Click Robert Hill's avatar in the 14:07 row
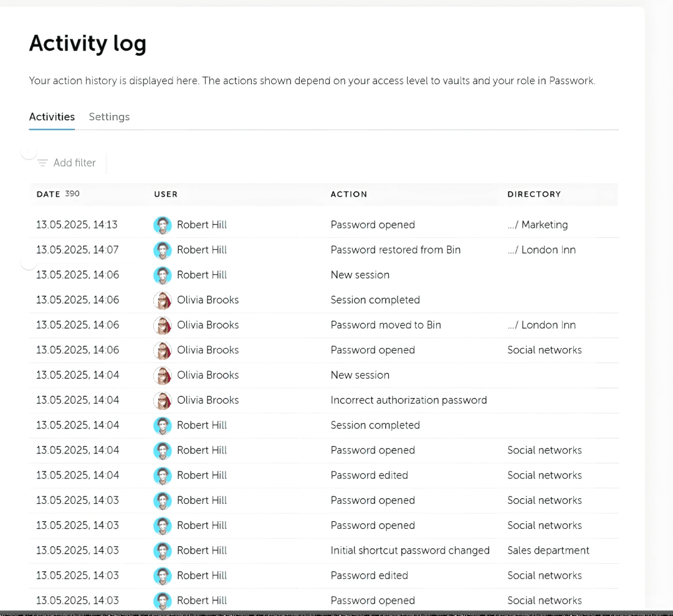Viewport: 673px width, 616px height. pos(163,250)
